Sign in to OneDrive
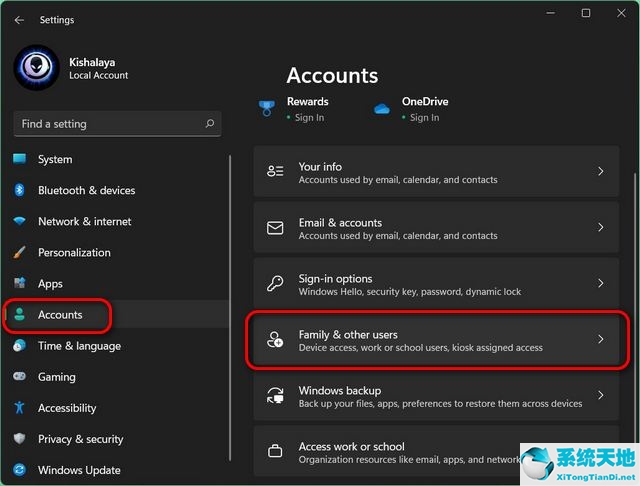The width and height of the screenshot is (640, 486). coord(424,118)
